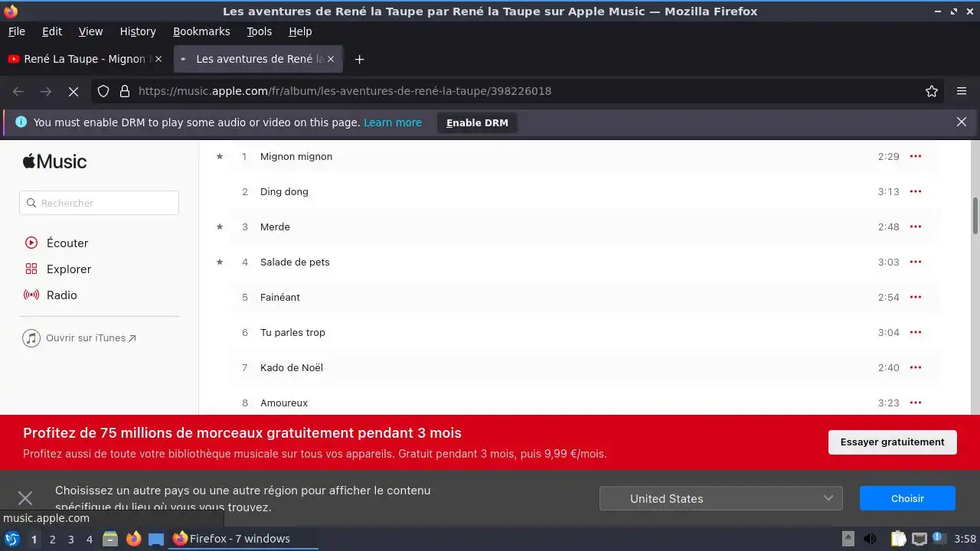Select the Amoureux track title
The image size is (980, 551).
click(x=284, y=403)
